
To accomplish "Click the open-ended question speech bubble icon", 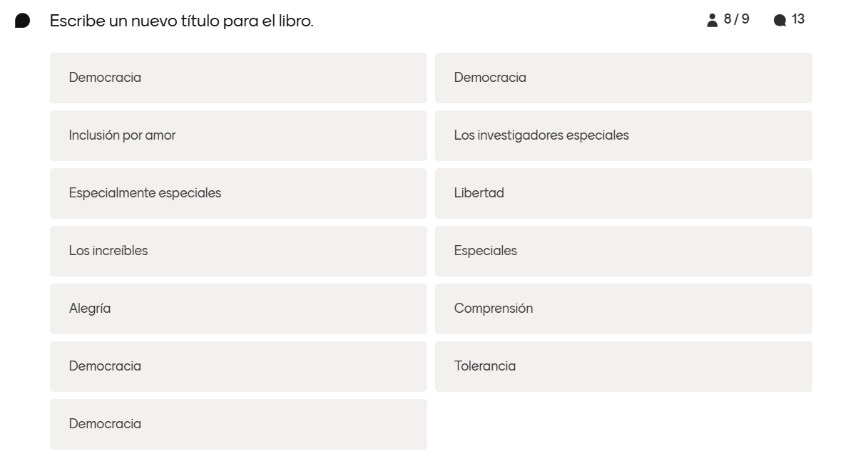I will pos(23,21).
